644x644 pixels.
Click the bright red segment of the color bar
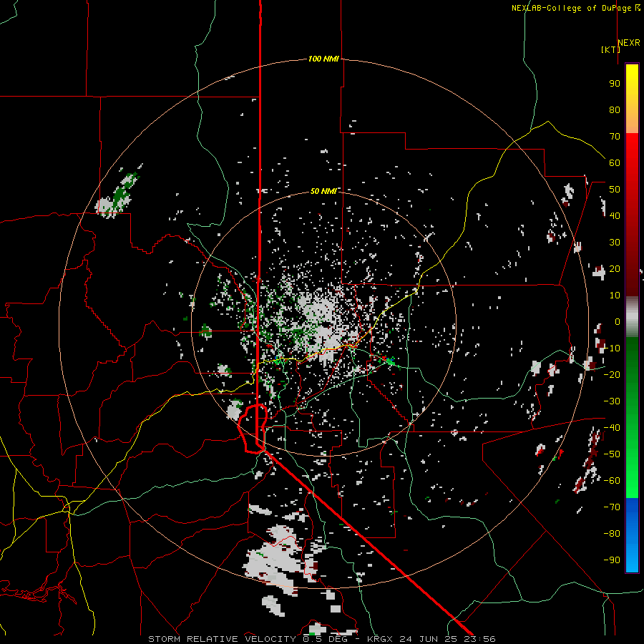pos(632,160)
